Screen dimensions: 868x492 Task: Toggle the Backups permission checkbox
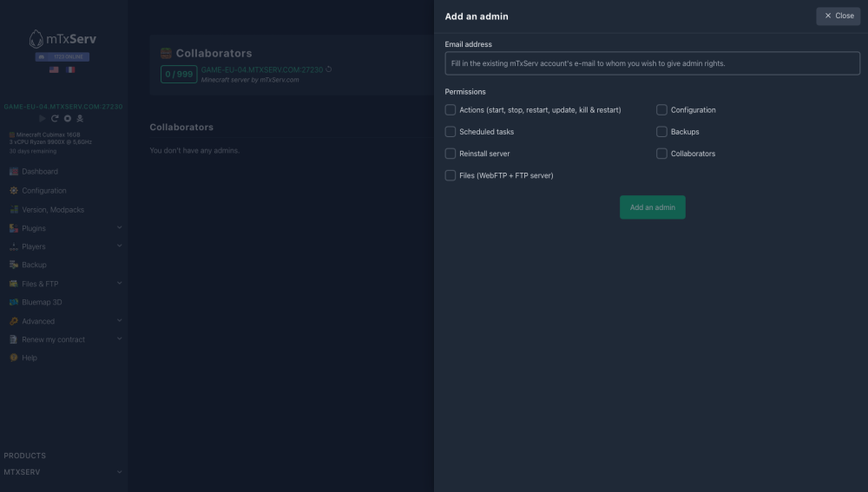tap(661, 132)
